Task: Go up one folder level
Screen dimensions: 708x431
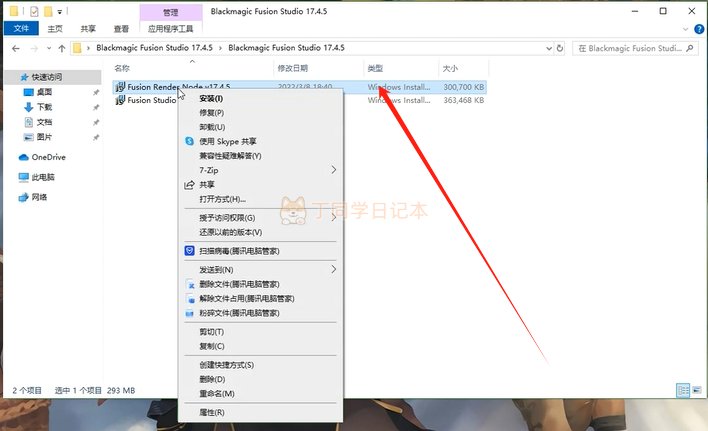Action: (62, 48)
